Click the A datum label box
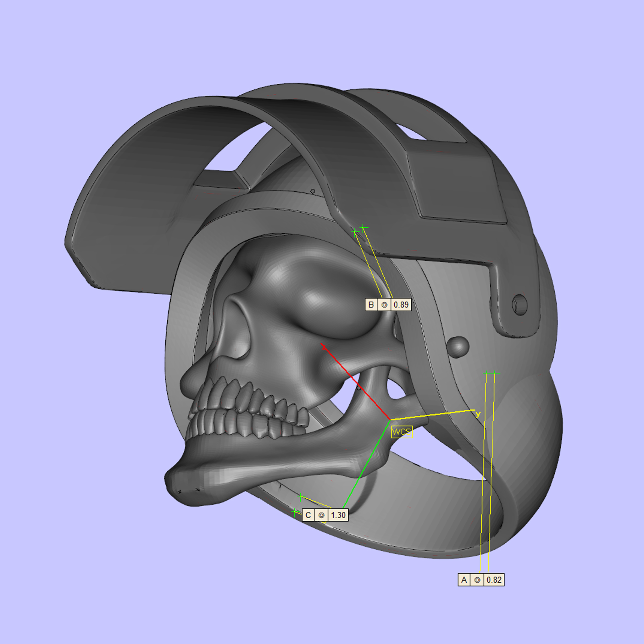The height and width of the screenshot is (644, 644). tap(464, 580)
